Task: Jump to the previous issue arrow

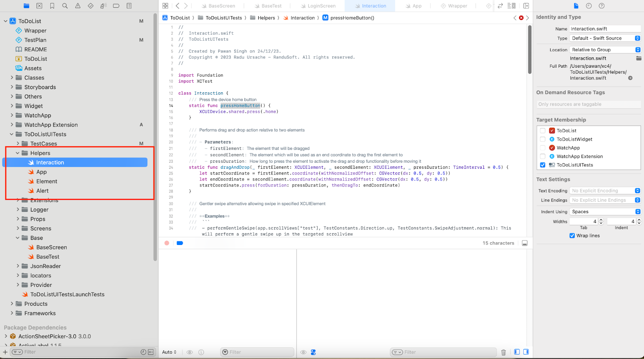Action: (x=515, y=18)
